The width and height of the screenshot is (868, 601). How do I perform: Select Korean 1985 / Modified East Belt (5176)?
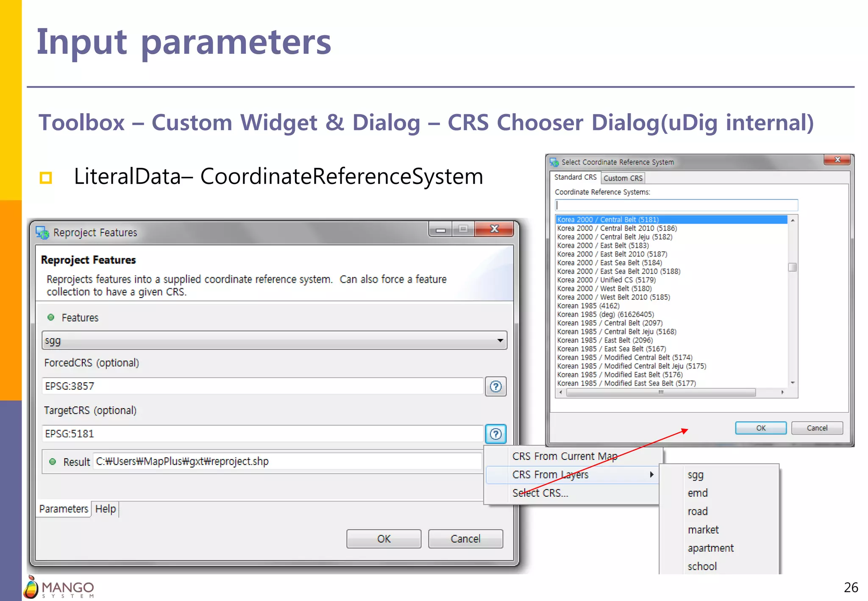[x=620, y=375]
